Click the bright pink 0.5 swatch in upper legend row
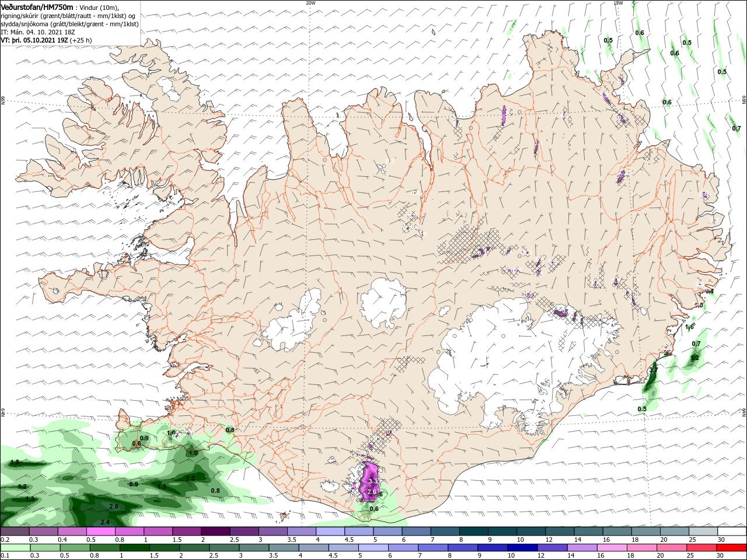The height and width of the screenshot is (560, 747). [x=101, y=531]
